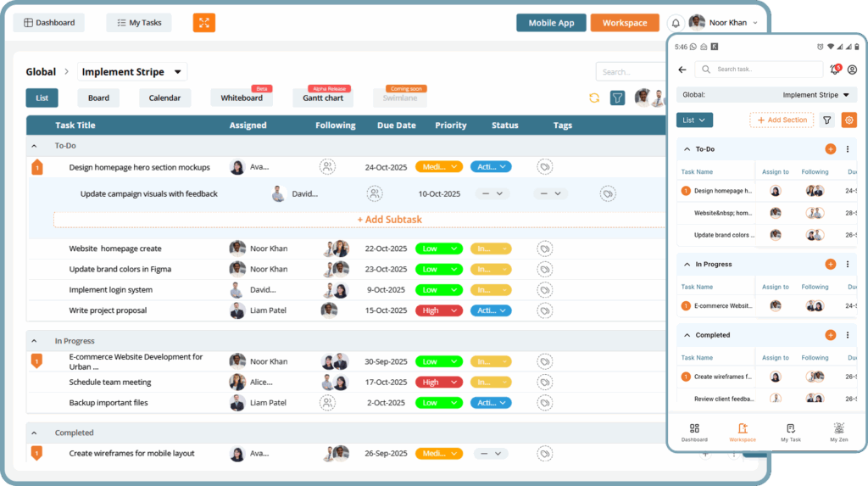Click the + Add Subtask link
This screenshot has height=486, width=868.
(x=389, y=220)
